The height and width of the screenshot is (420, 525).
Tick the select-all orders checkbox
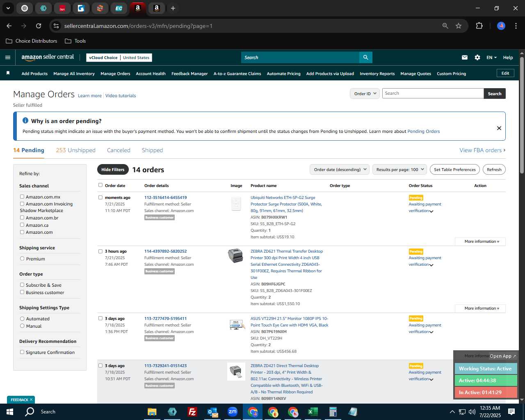100,185
